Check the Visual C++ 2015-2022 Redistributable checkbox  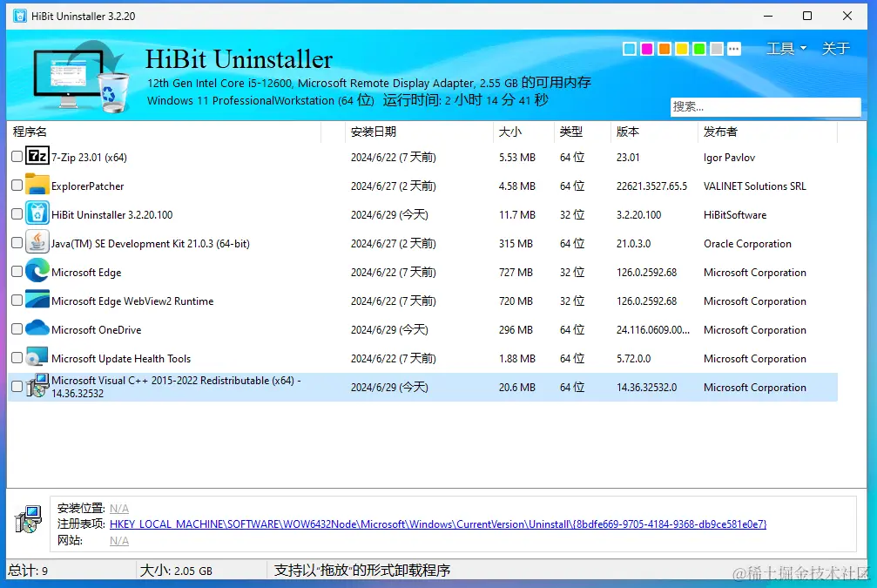pyautogui.click(x=17, y=387)
